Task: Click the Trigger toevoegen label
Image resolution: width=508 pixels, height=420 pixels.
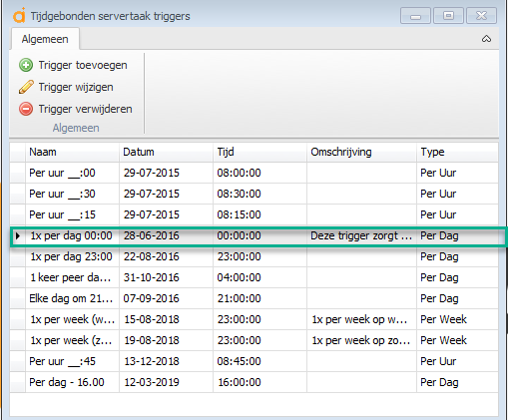Action: click(x=83, y=65)
